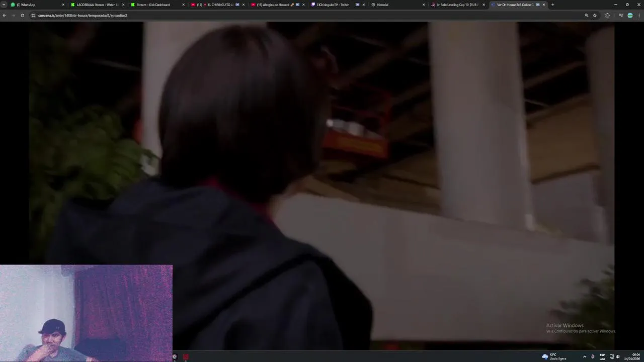
Task: Open a new browser tab
Action: (552, 5)
